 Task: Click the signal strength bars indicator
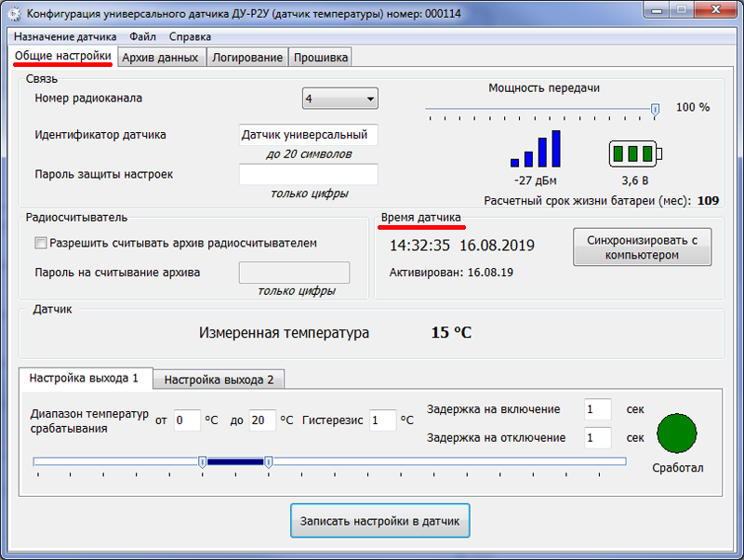click(x=536, y=149)
